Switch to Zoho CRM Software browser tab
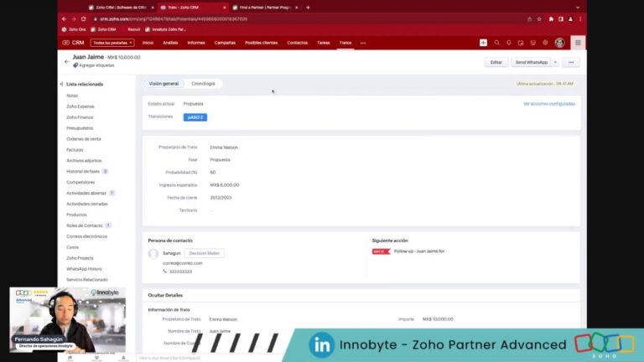The image size is (644, 362). point(122,8)
